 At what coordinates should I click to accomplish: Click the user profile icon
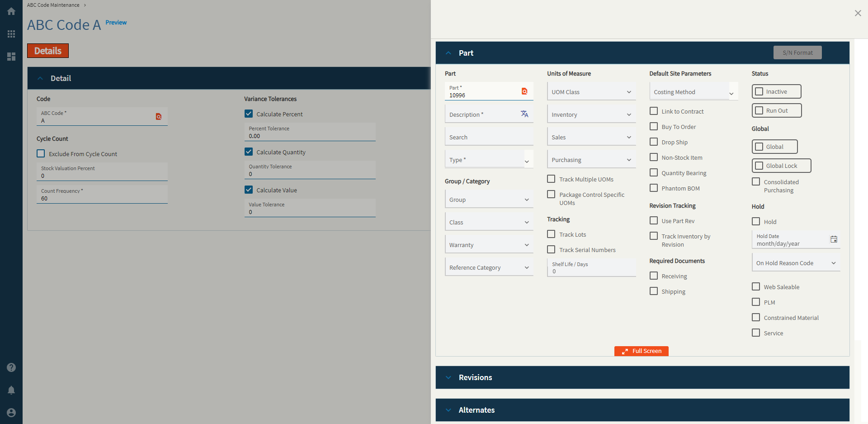tap(11, 413)
